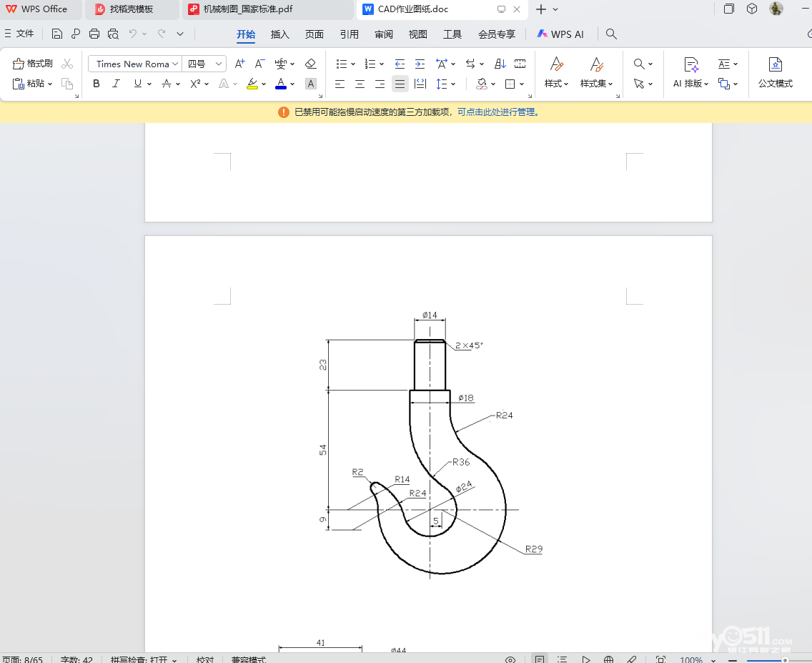This screenshot has width=812, height=663.
Task: Toggle italic formatting
Action: click(x=116, y=84)
